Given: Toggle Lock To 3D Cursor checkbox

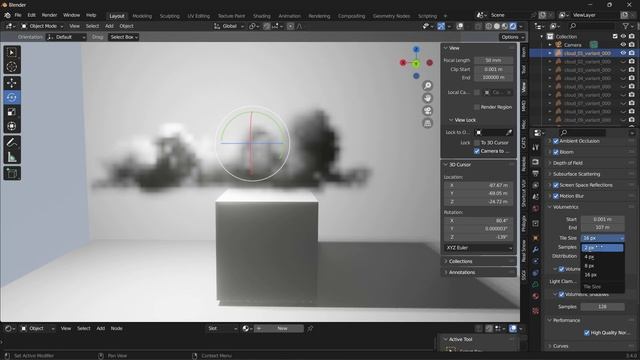Looking at the screenshot, I should 477,142.
